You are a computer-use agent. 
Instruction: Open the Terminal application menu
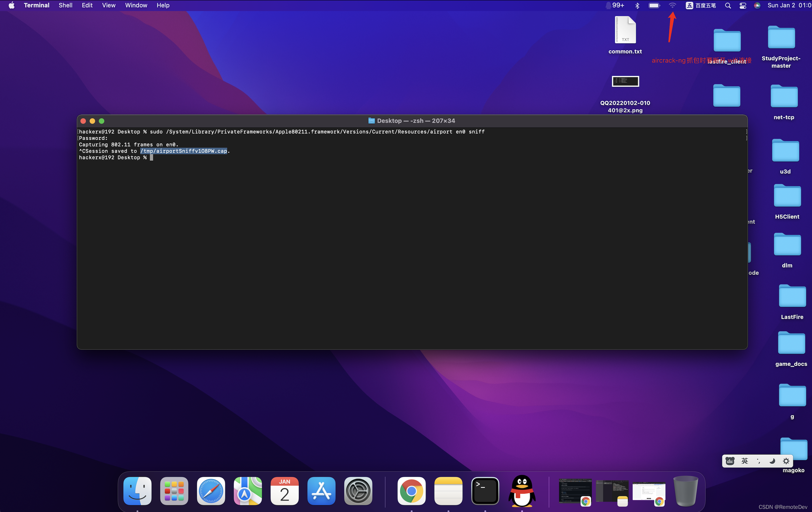pyautogui.click(x=37, y=5)
